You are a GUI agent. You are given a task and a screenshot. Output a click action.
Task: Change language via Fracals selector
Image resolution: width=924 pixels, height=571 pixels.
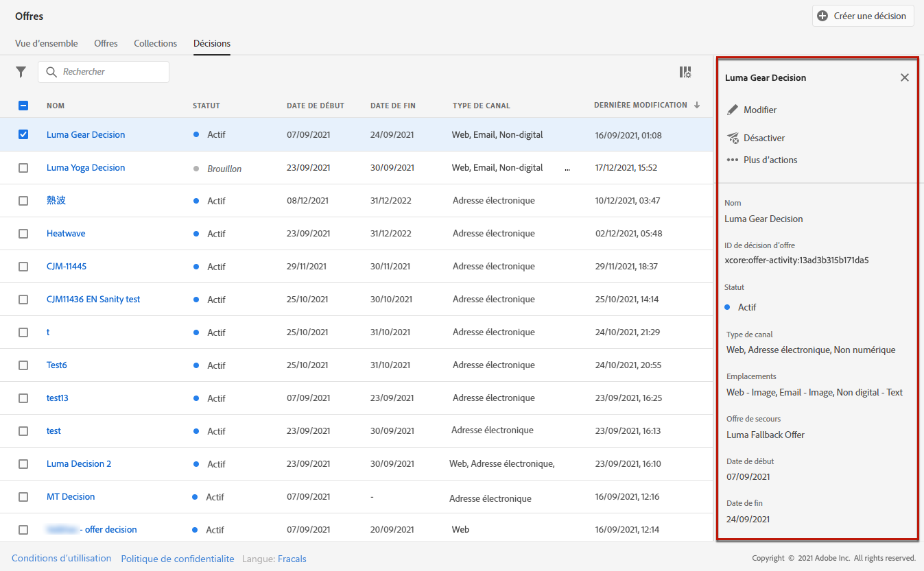[292, 559]
